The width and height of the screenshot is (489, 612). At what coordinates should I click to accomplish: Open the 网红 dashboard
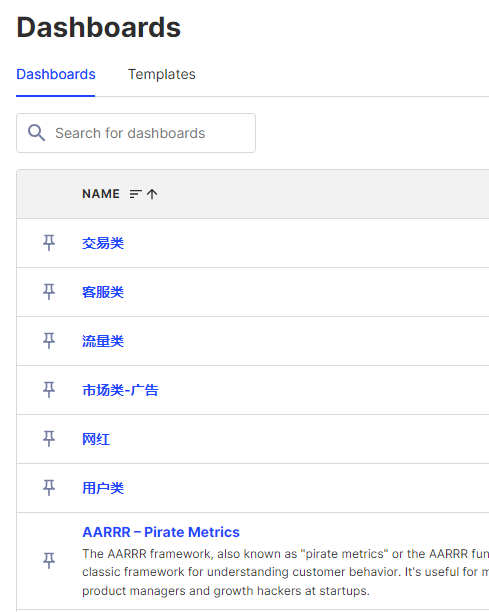(96, 439)
